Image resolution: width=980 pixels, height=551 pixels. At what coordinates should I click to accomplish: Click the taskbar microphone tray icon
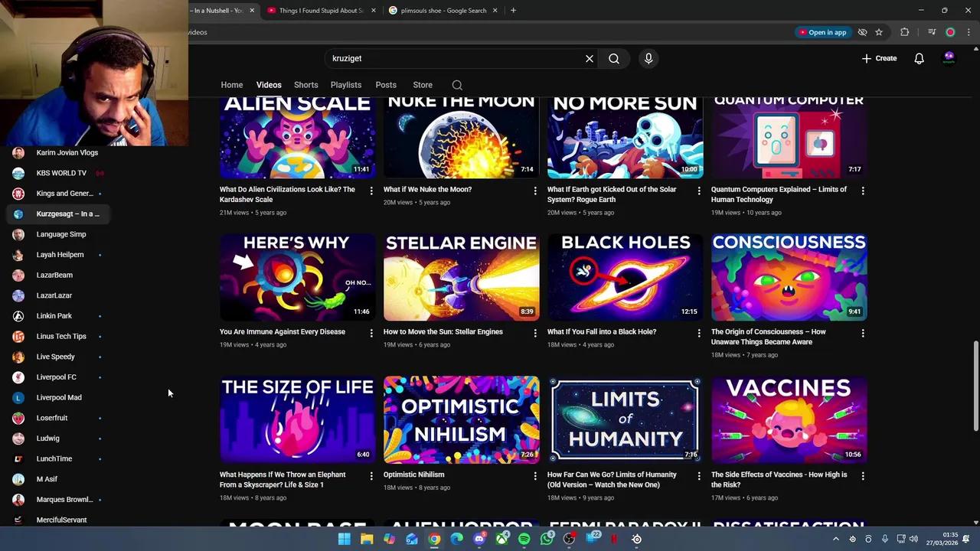(x=885, y=540)
